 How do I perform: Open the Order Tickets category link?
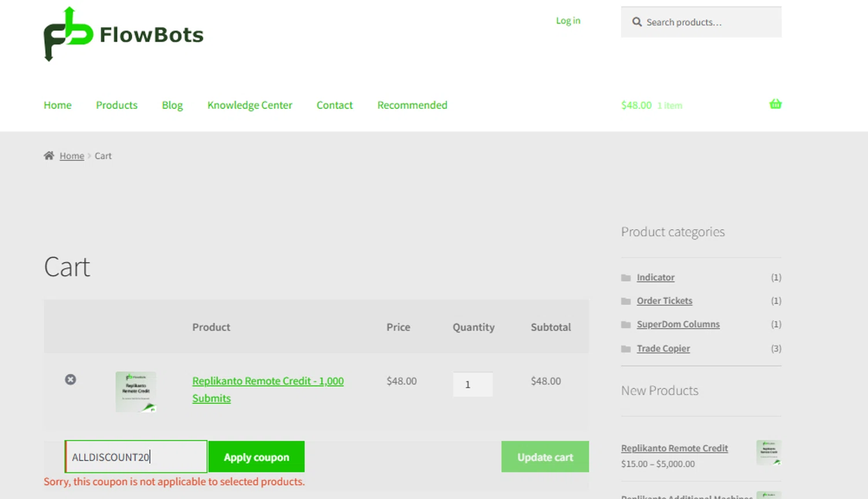point(665,301)
